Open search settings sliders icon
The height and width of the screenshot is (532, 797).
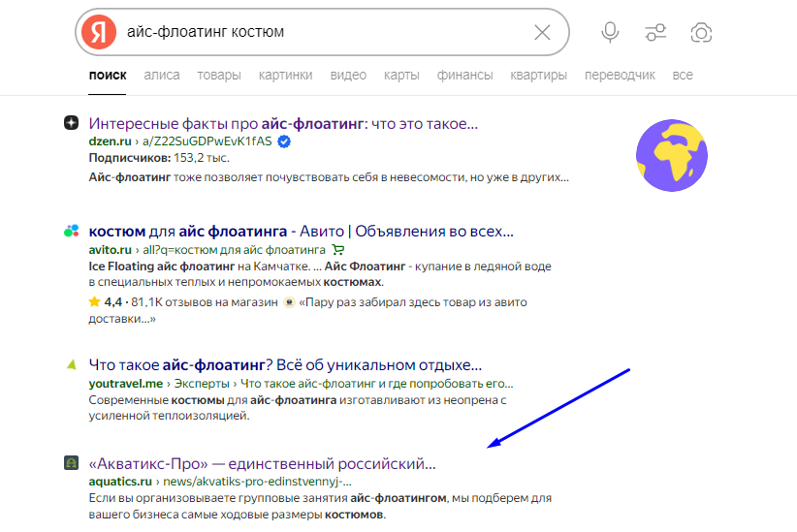point(655,33)
